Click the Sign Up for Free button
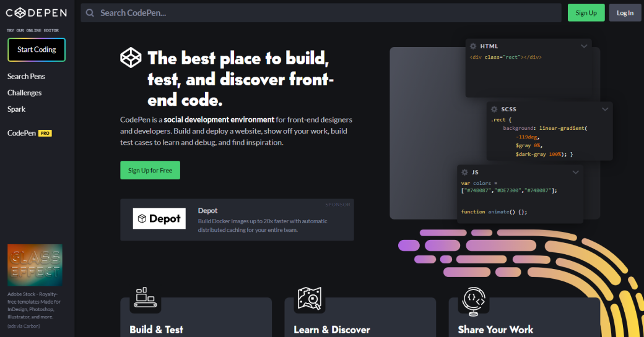 [x=150, y=170]
